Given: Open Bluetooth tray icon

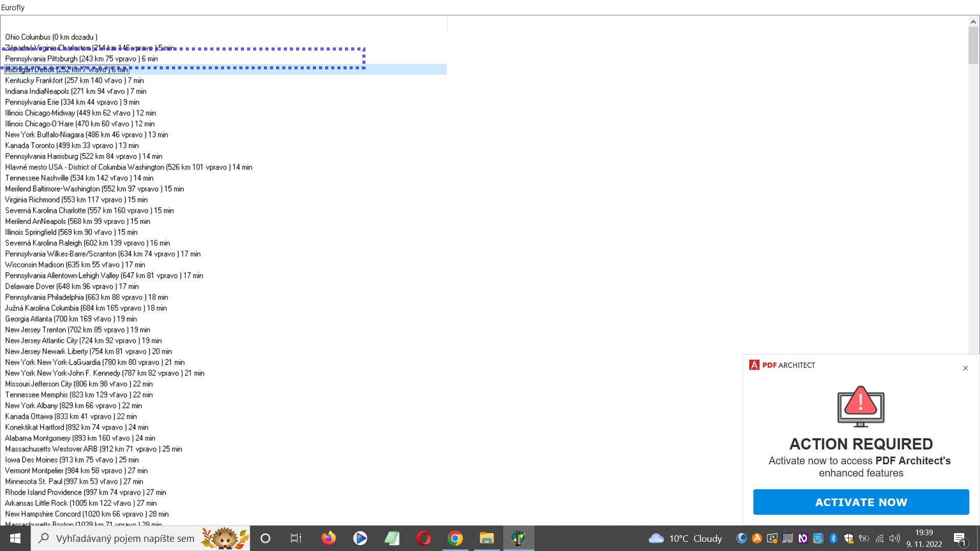Looking at the screenshot, I should tap(834, 538).
